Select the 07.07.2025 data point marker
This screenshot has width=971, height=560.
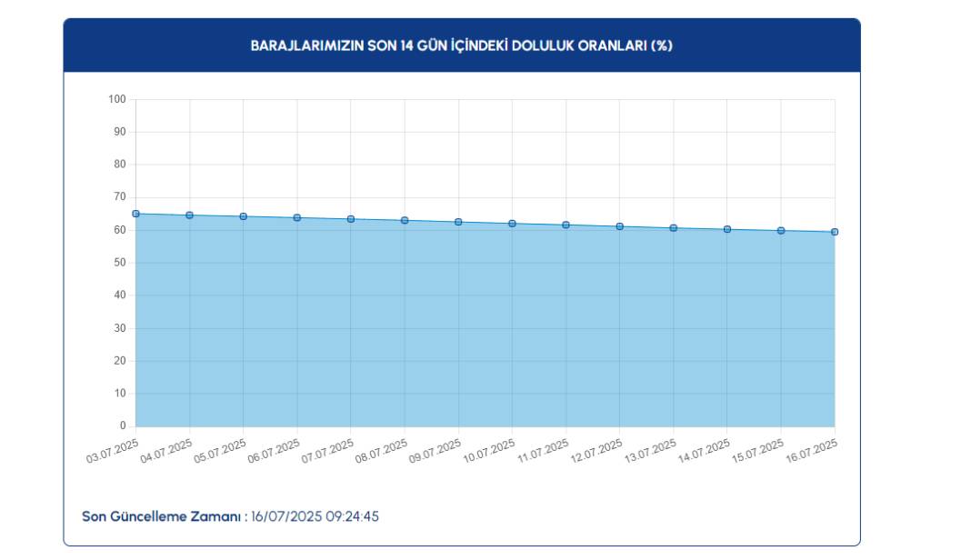[351, 219]
